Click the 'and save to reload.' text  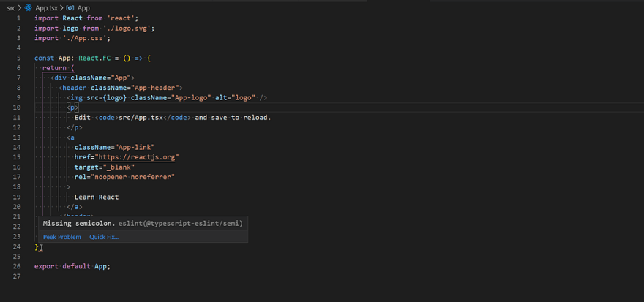pos(233,117)
